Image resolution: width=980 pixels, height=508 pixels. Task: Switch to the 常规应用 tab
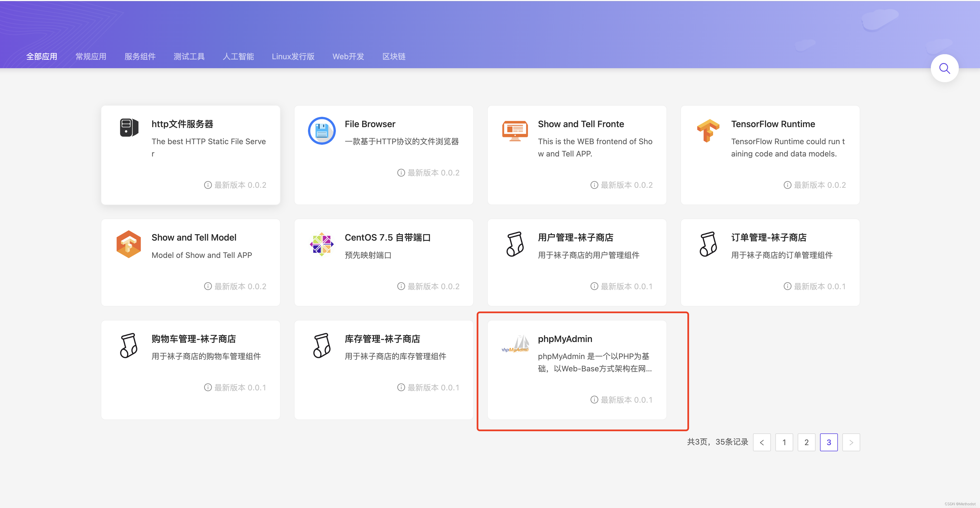click(90, 56)
